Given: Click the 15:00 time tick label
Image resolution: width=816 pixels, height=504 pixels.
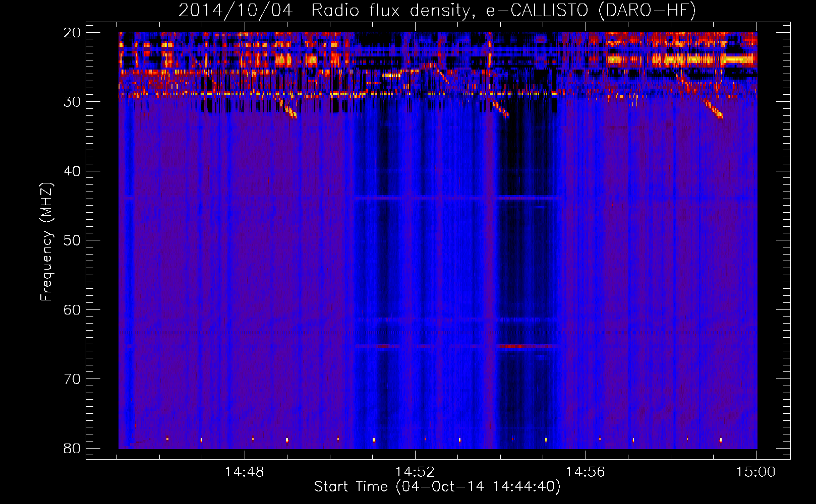Looking at the screenshot, I should 756,472.
